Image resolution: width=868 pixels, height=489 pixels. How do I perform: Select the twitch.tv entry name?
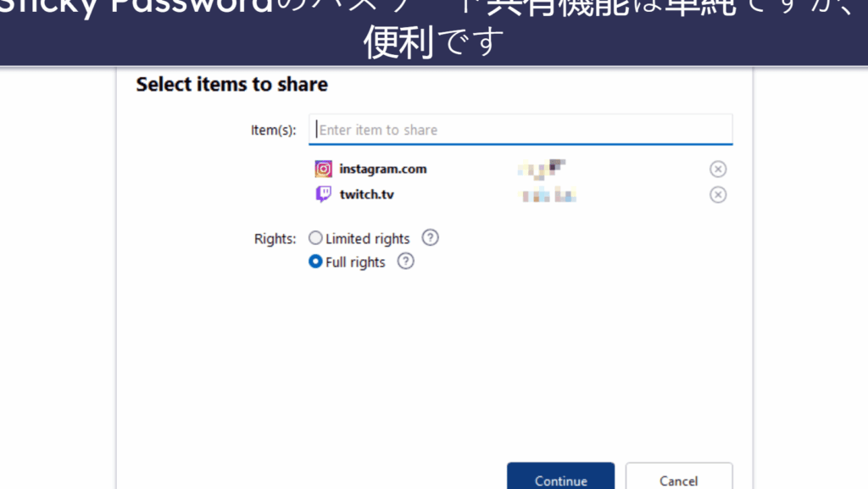(366, 194)
